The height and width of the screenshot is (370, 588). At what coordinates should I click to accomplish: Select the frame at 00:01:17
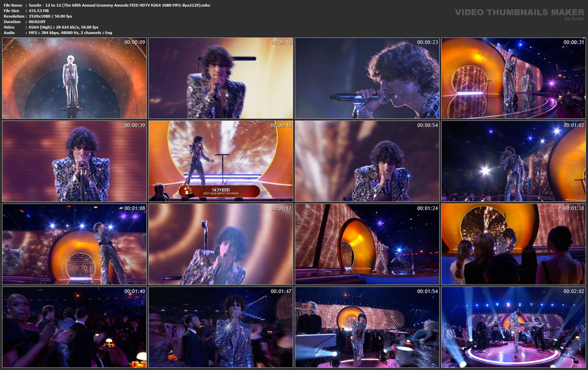[x=221, y=244]
